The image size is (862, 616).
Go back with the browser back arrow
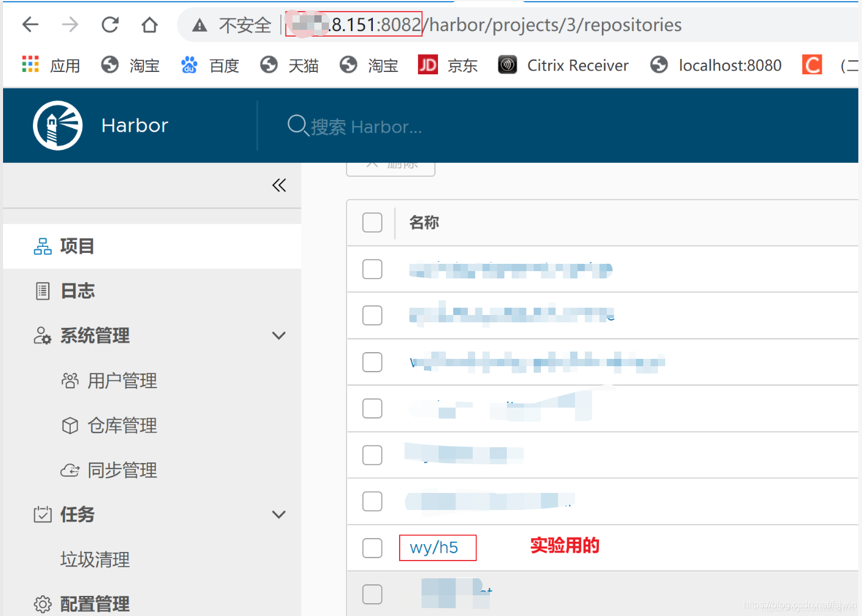pyautogui.click(x=30, y=24)
